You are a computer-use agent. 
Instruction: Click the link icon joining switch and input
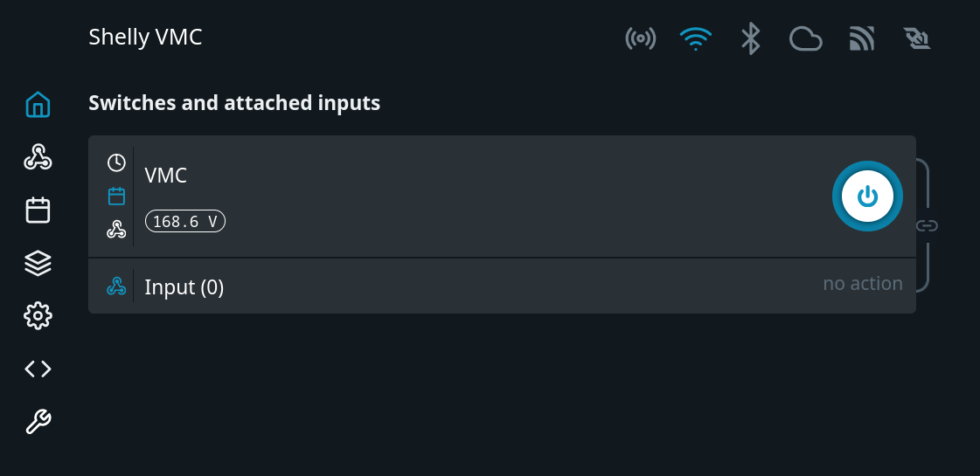pos(927,226)
